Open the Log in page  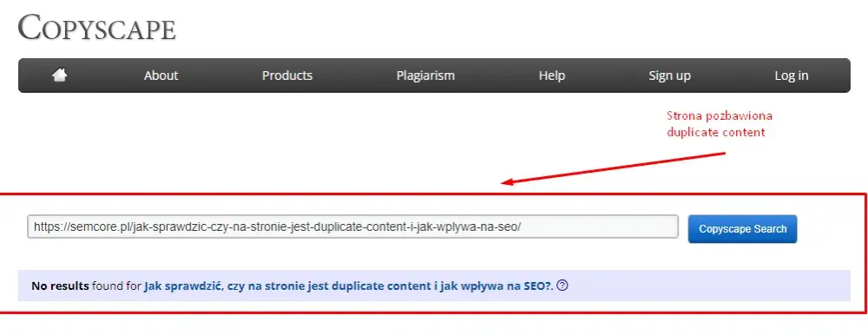pos(792,76)
